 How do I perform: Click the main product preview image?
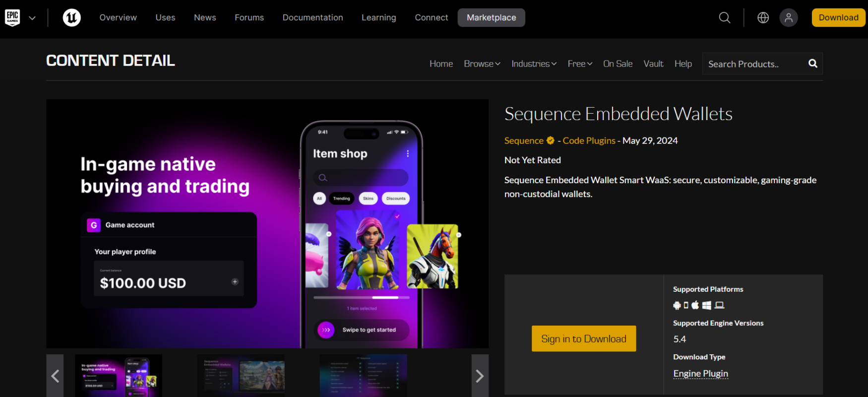(267, 224)
